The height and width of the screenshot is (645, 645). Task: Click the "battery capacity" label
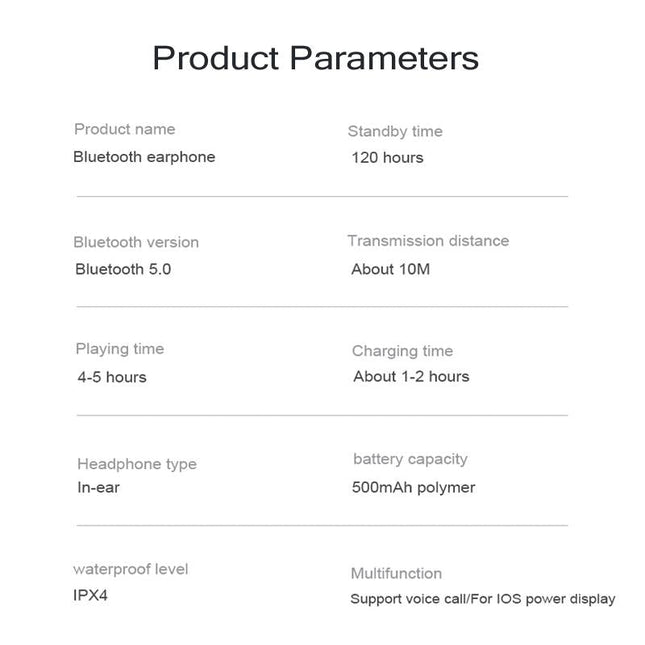click(x=410, y=459)
